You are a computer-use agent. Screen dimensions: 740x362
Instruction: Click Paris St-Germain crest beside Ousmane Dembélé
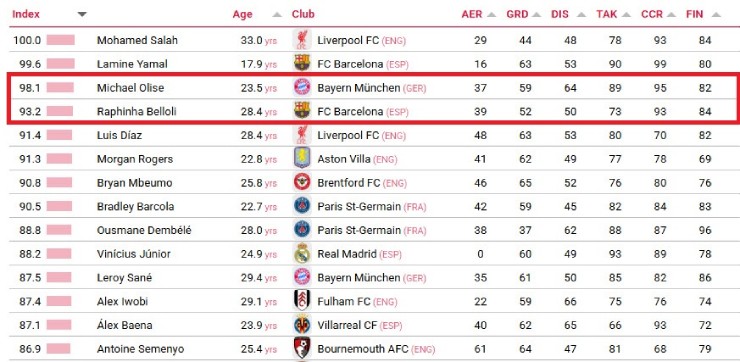pyautogui.click(x=302, y=230)
